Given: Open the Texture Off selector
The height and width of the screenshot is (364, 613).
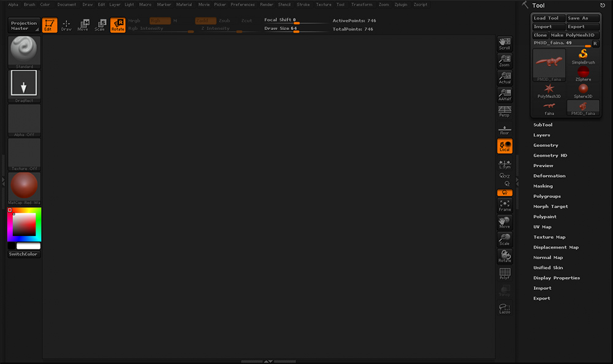Looking at the screenshot, I should click(25, 154).
